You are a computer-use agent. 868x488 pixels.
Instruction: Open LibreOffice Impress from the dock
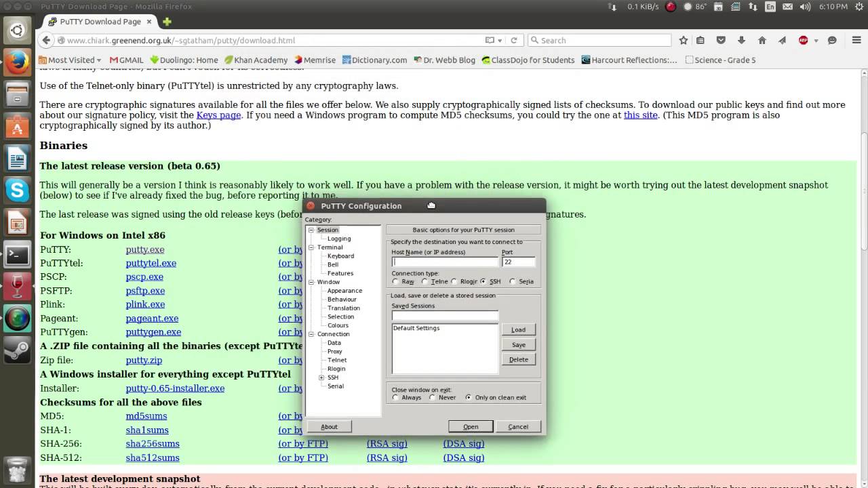pyautogui.click(x=17, y=223)
